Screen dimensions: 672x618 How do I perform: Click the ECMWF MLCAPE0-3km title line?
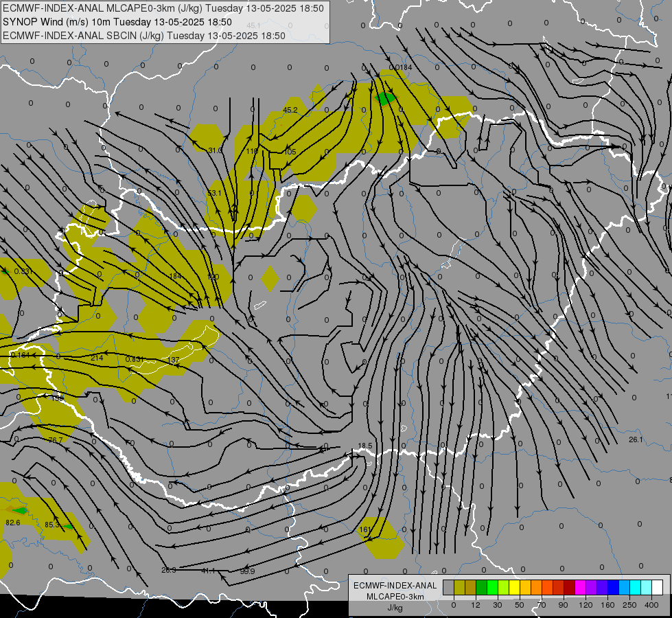(x=163, y=8)
